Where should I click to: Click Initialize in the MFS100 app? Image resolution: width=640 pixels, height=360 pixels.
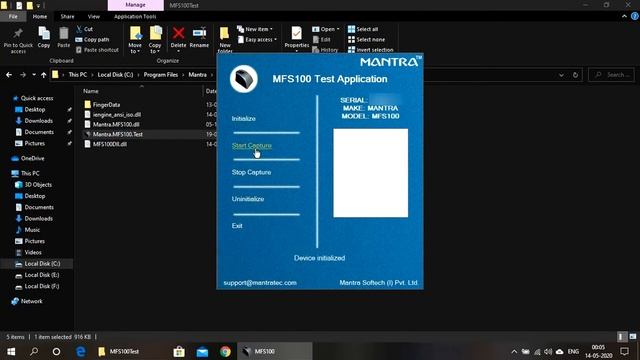tap(243, 119)
